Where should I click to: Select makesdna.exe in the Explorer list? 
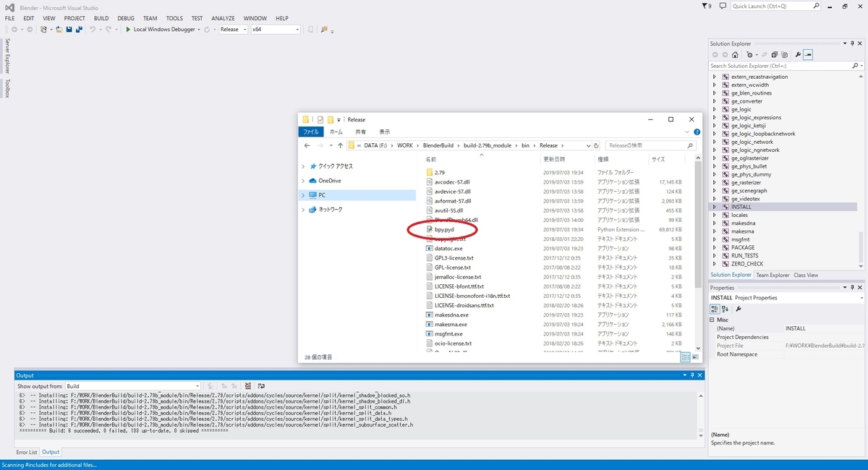tap(451, 315)
